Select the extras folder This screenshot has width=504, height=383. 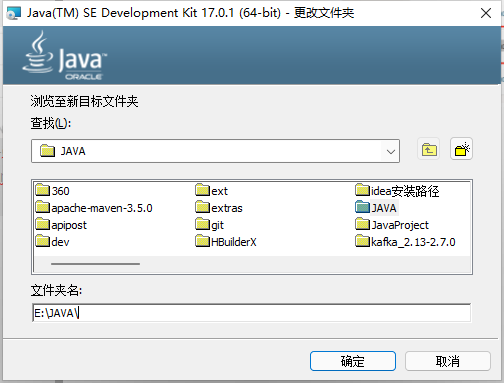(219, 208)
